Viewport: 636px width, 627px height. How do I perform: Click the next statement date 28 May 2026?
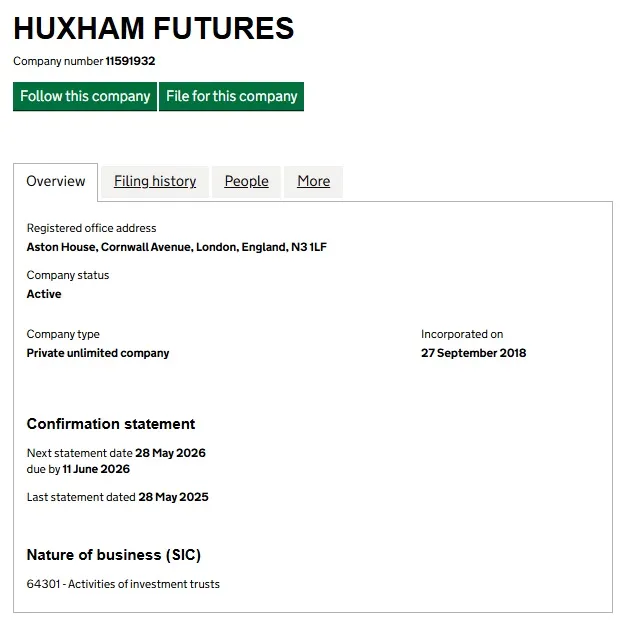click(170, 453)
